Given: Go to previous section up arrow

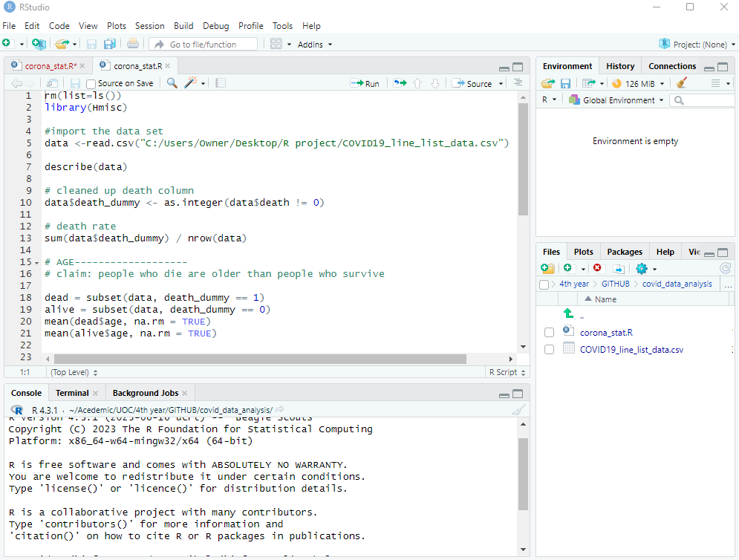Looking at the screenshot, I should [417, 83].
